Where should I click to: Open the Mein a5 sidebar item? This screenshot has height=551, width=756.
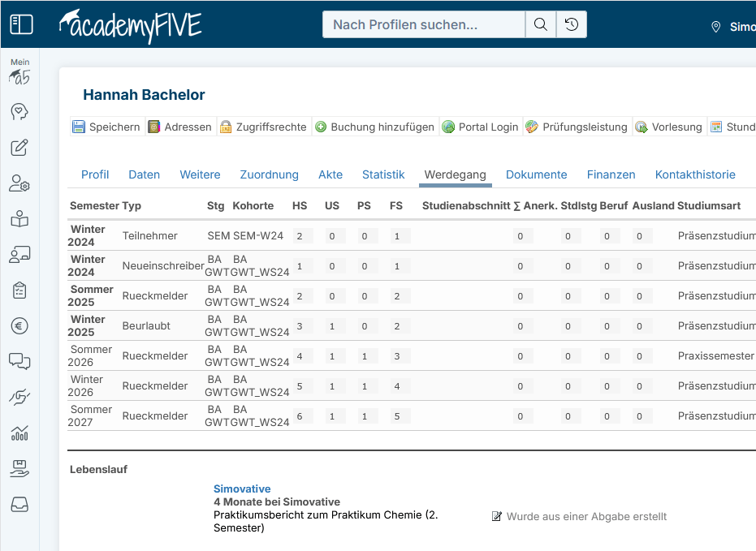click(19, 73)
